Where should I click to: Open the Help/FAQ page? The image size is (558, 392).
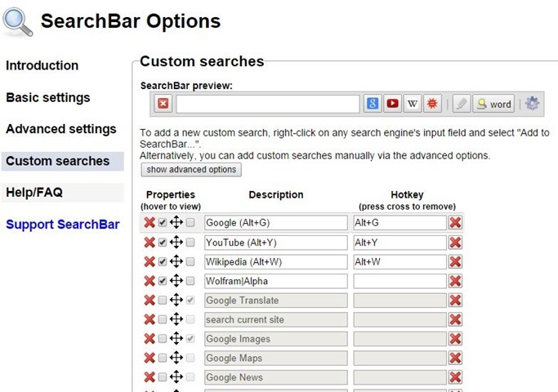(34, 193)
